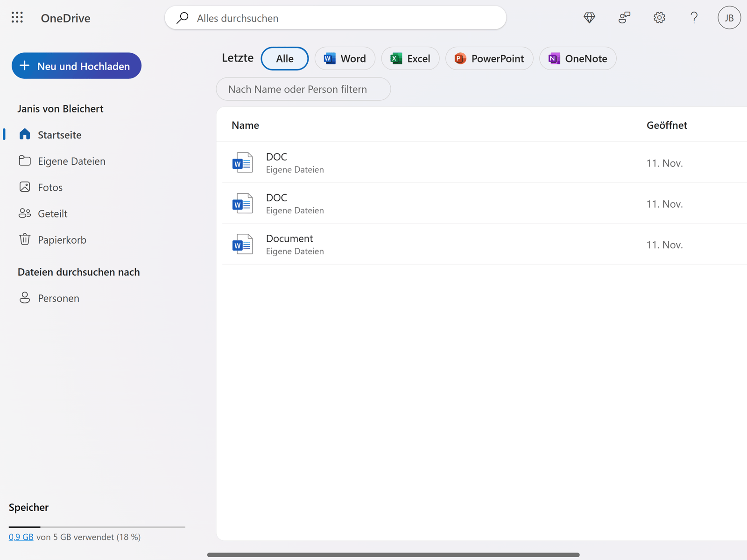747x560 pixels.
Task: Click the Geteilt (shared) icon
Action: point(25,213)
